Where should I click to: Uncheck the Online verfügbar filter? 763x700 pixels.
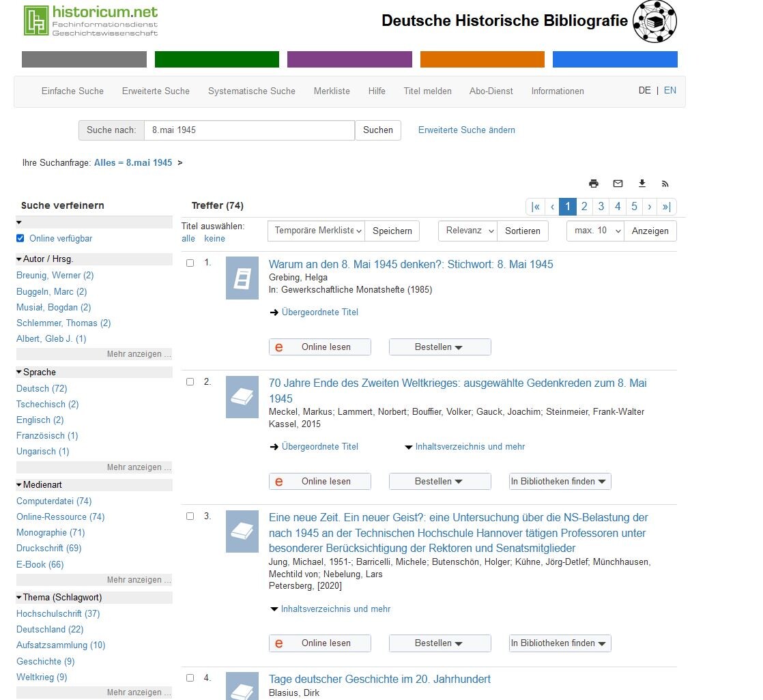click(20, 239)
